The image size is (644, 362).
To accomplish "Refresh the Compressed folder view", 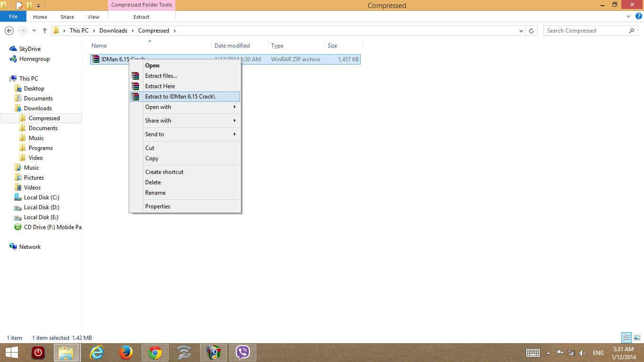I will [x=531, y=31].
